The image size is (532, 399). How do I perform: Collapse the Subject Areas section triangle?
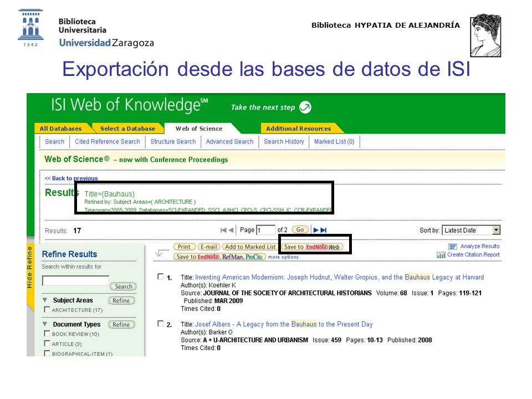45,300
